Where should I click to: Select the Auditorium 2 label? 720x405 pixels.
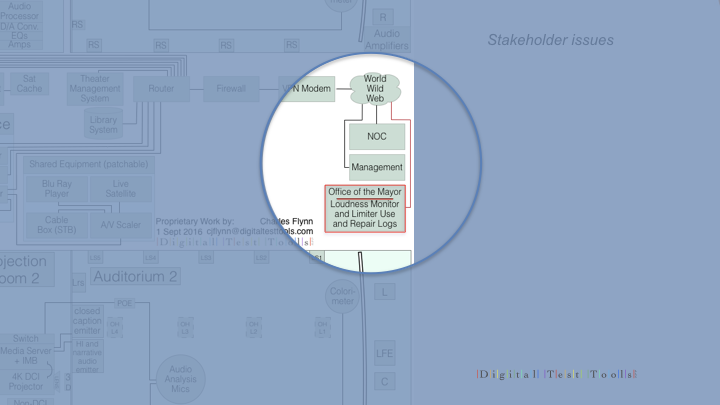(135, 276)
